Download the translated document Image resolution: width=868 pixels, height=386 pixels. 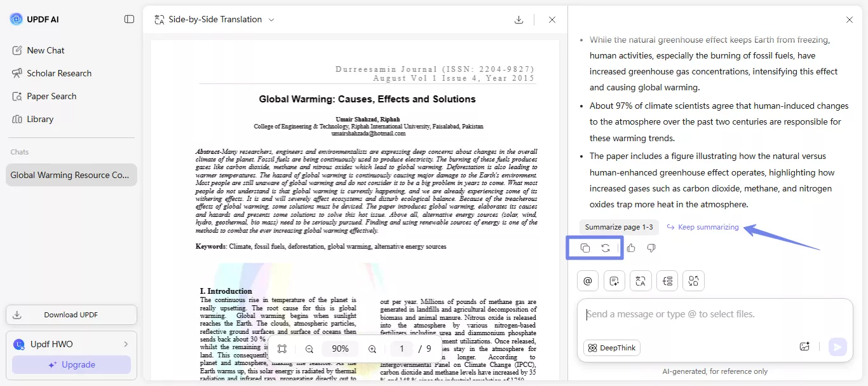[519, 19]
